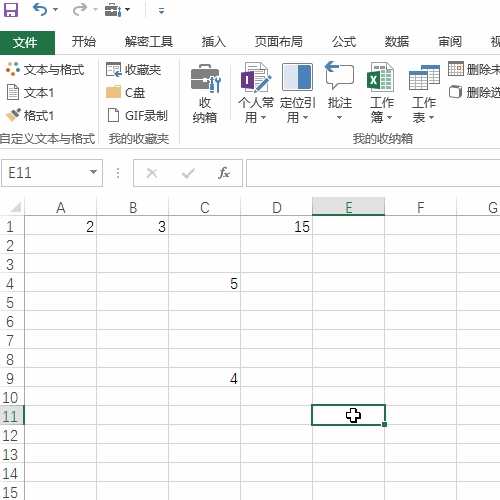Open the C盘 folder shortcut
The height and width of the screenshot is (500, 500).
click(125, 92)
